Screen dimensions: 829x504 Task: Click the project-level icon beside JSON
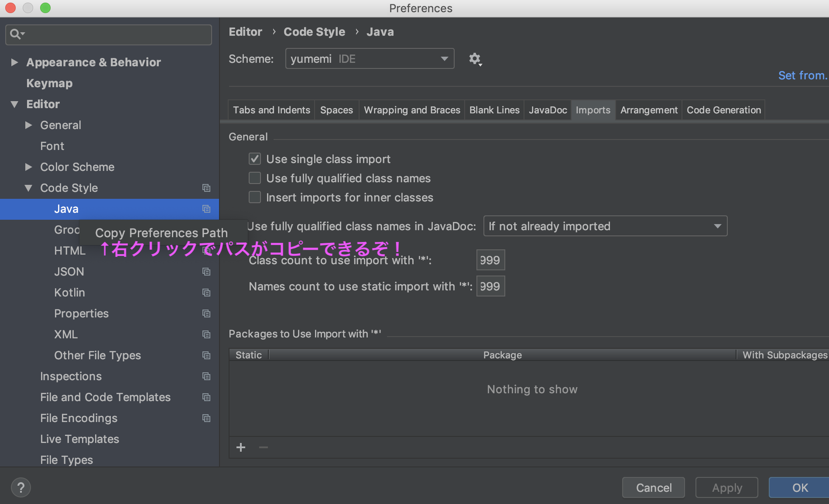tap(206, 272)
